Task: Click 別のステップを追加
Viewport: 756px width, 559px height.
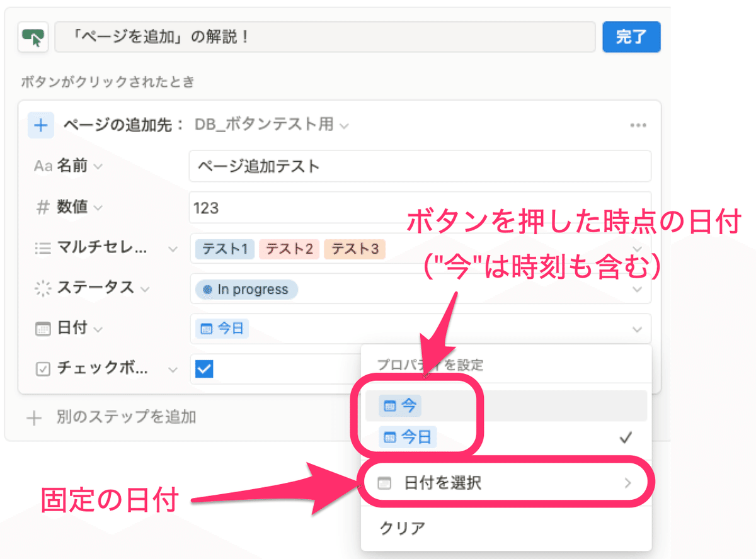Action: pos(112,417)
